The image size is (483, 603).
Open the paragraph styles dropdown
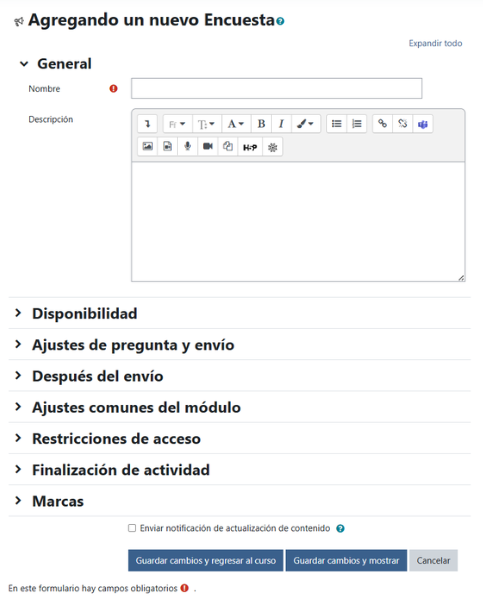pos(236,124)
